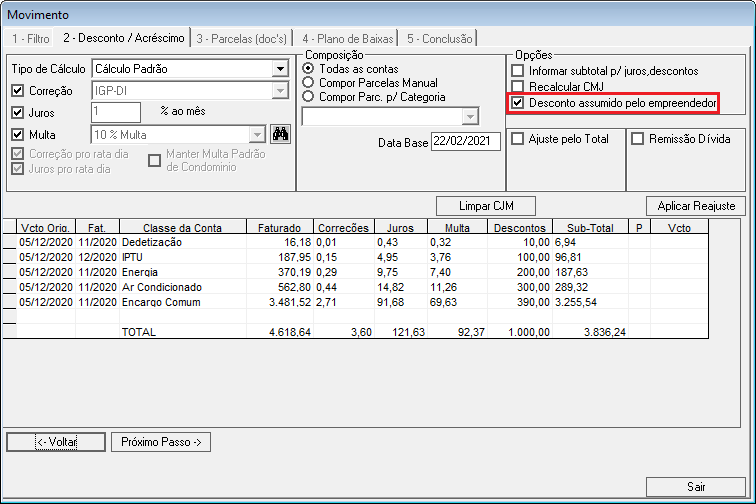Check Manter Multa Padrão de Condomínio

point(154,161)
